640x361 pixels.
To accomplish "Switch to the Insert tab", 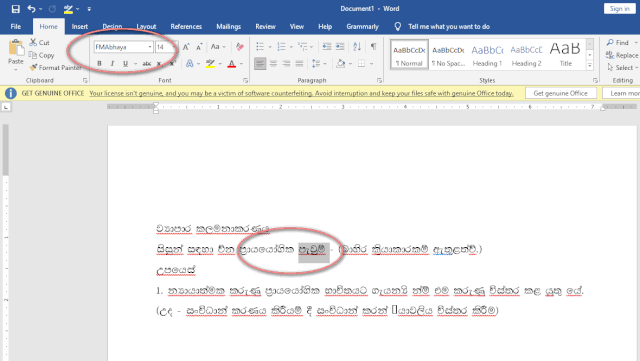I will (x=80, y=27).
